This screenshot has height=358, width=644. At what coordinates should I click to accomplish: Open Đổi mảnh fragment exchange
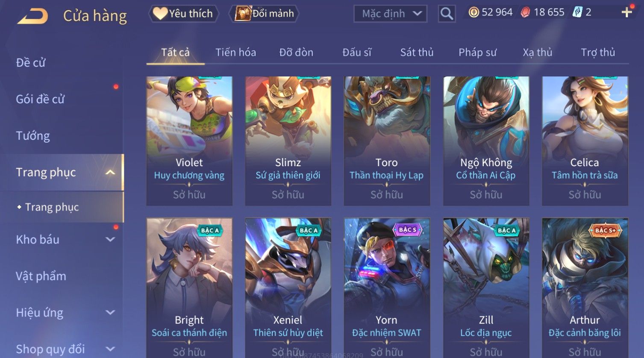(x=264, y=14)
